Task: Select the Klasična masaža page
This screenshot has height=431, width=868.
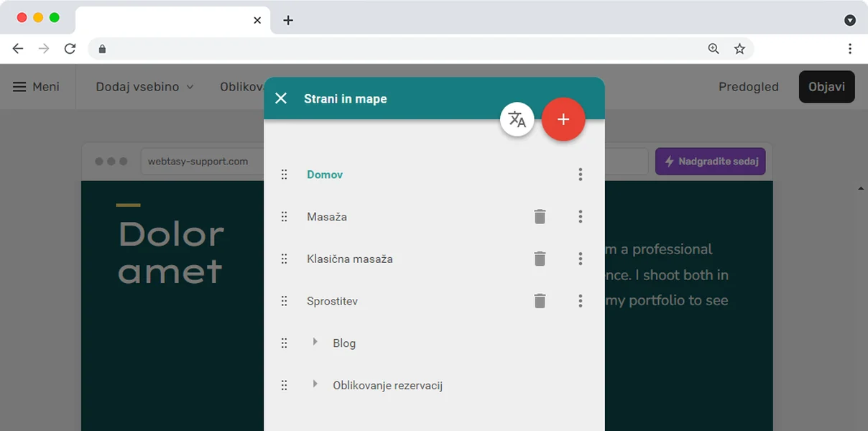Action: coord(350,259)
